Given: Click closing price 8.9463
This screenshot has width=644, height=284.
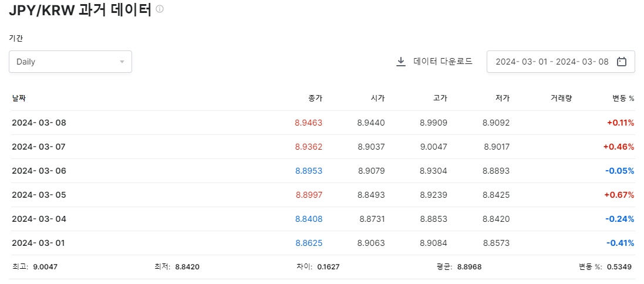Looking at the screenshot, I should click(308, 122).
